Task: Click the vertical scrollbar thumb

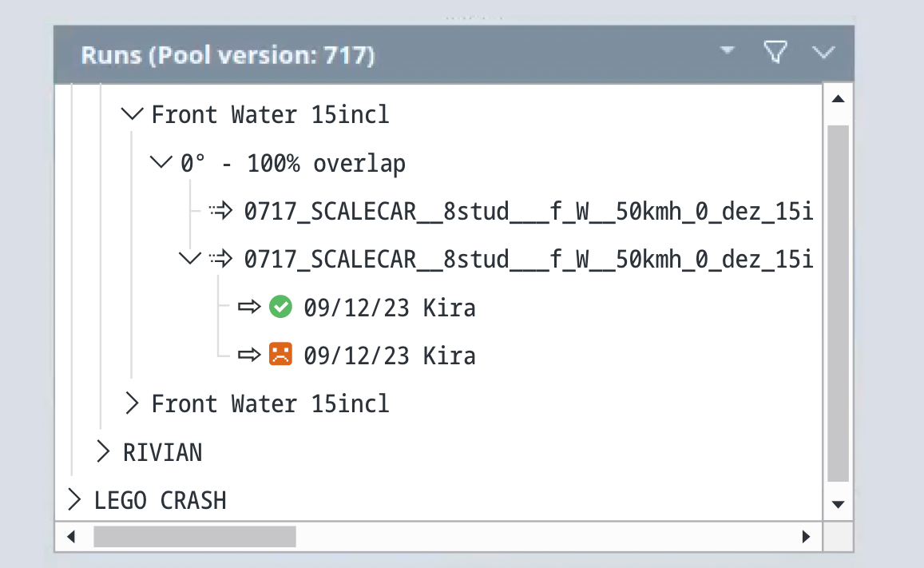Action: tap(838, 304)
